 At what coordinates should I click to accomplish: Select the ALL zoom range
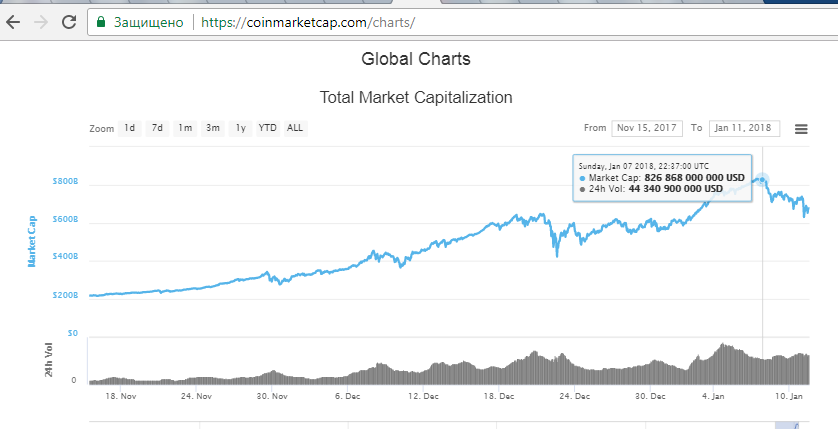point(295,128)
